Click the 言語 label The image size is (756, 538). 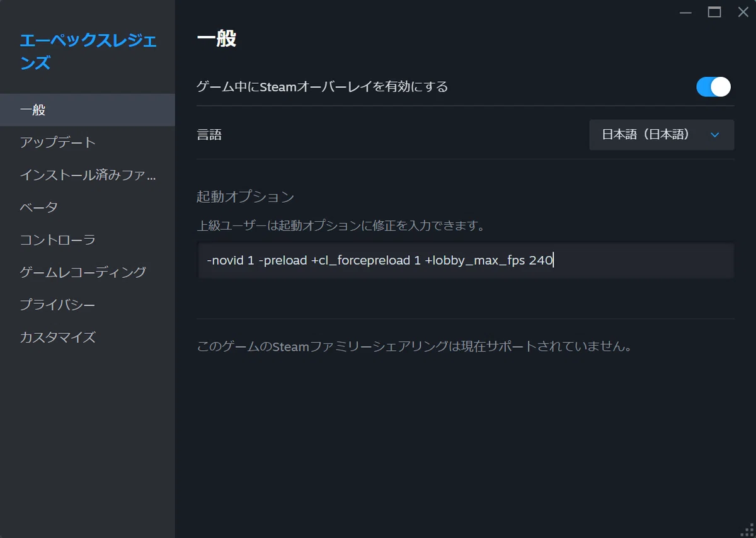209,135
